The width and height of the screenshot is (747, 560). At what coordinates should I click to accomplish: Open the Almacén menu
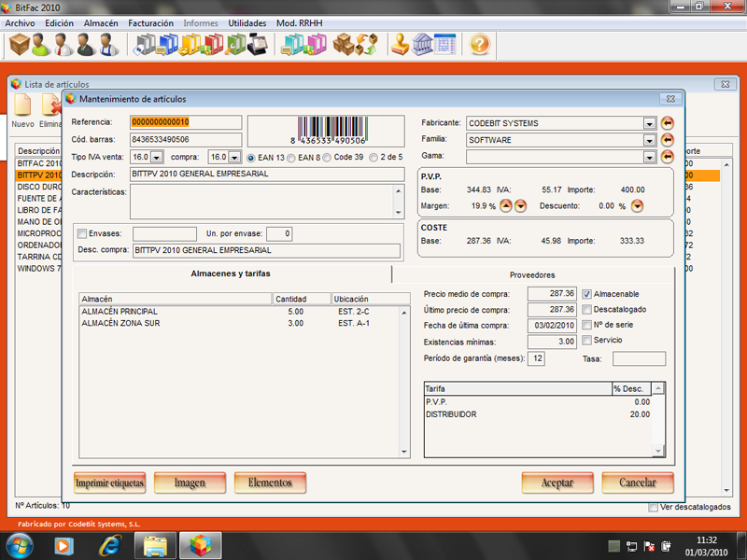(x=101, y=22)
